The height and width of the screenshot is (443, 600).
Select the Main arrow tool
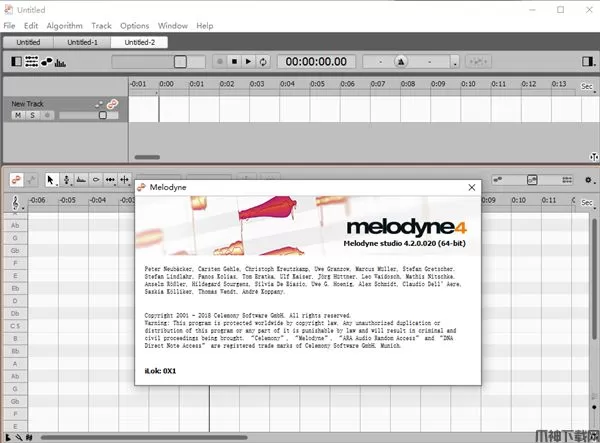51,179
